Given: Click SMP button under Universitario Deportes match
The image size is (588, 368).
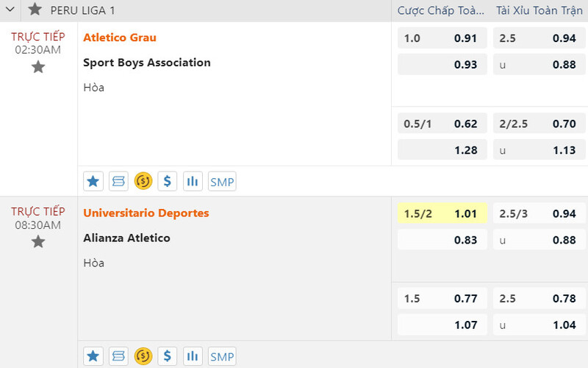Looking at the screenshot, I should tap(222, 356).
